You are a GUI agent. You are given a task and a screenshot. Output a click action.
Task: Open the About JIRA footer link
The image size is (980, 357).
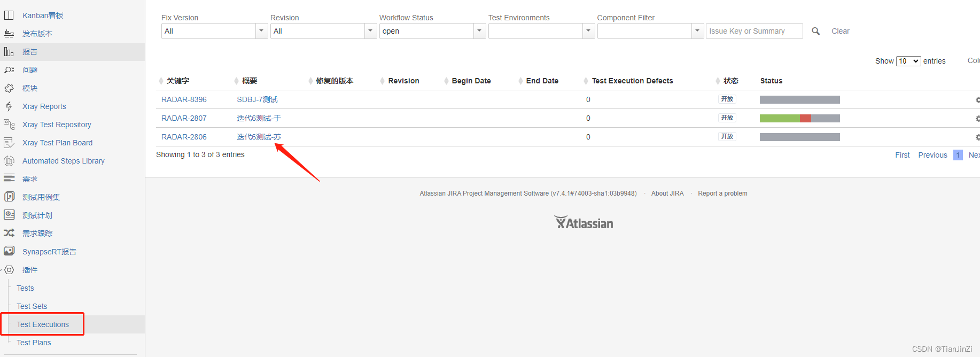[667, 193]
